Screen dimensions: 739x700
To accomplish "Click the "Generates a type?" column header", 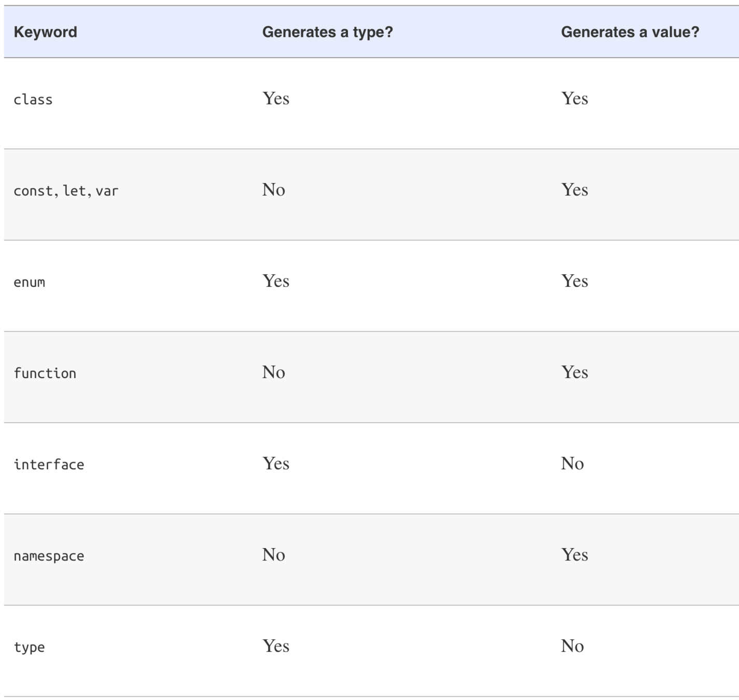I will [x=327, y=32].
